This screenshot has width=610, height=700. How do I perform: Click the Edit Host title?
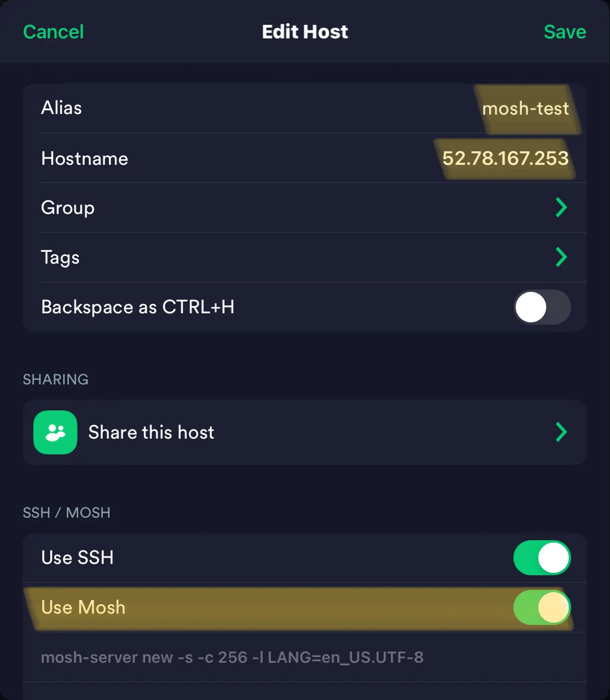pos(305,32)
